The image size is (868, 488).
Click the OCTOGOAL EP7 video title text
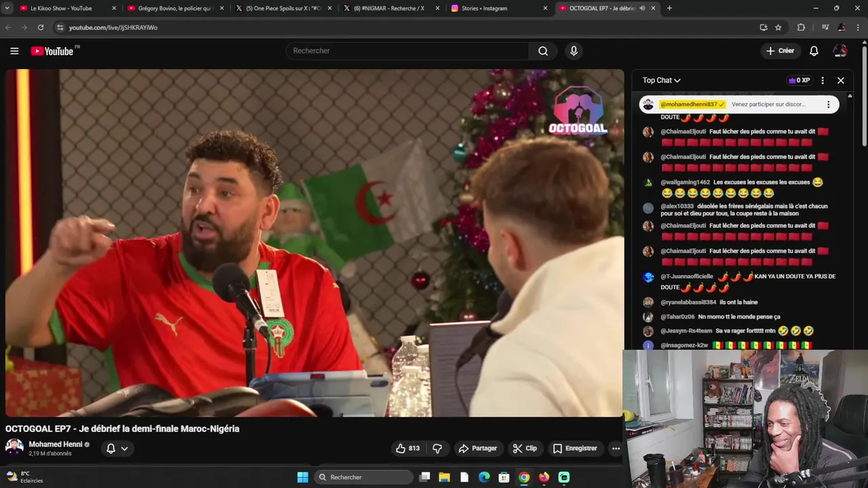pyautogui.click(x=122, y=429)
